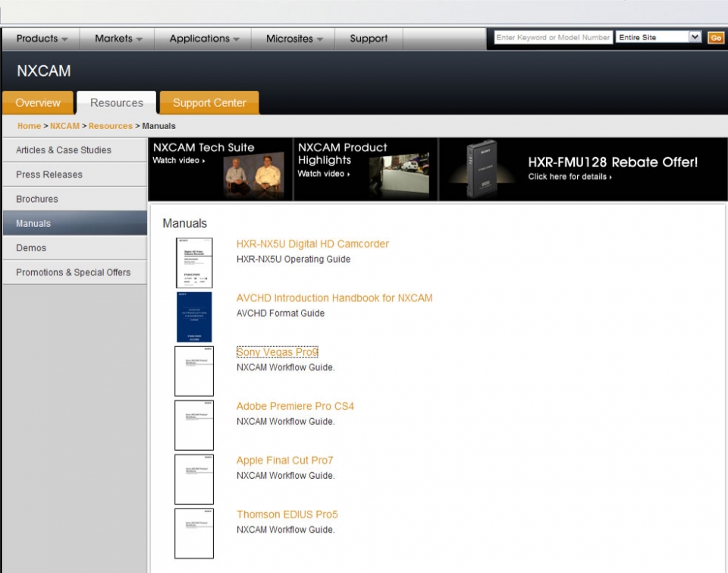Open the HXR-NX5U manual cover thumbnail
The height and width of the screenshot is (573, 728).
click(194, 263)
